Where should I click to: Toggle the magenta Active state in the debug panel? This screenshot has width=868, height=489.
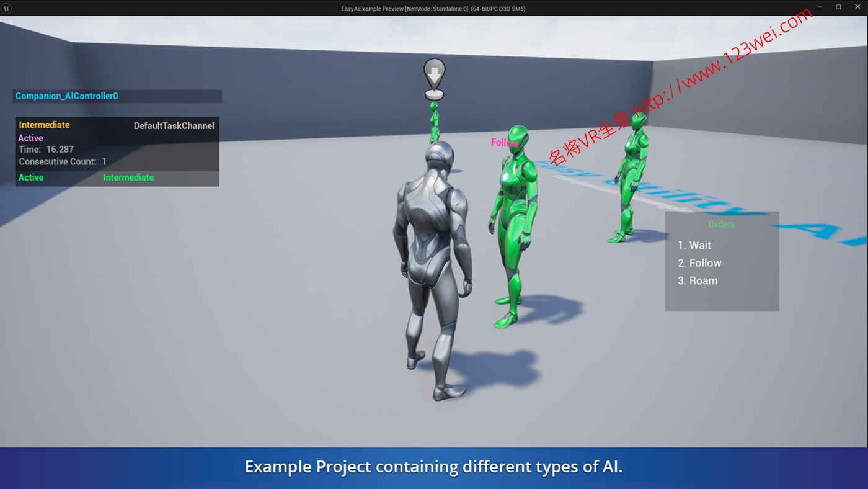(30, 138)
